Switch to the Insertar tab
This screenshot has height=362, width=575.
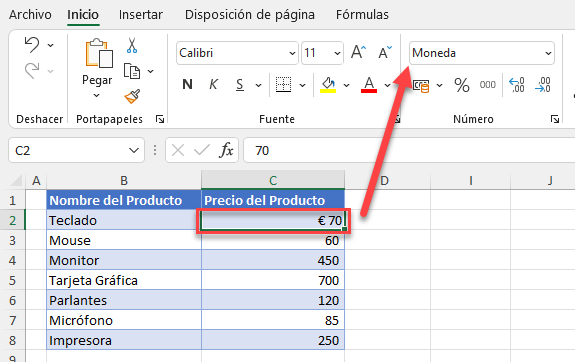140,15
